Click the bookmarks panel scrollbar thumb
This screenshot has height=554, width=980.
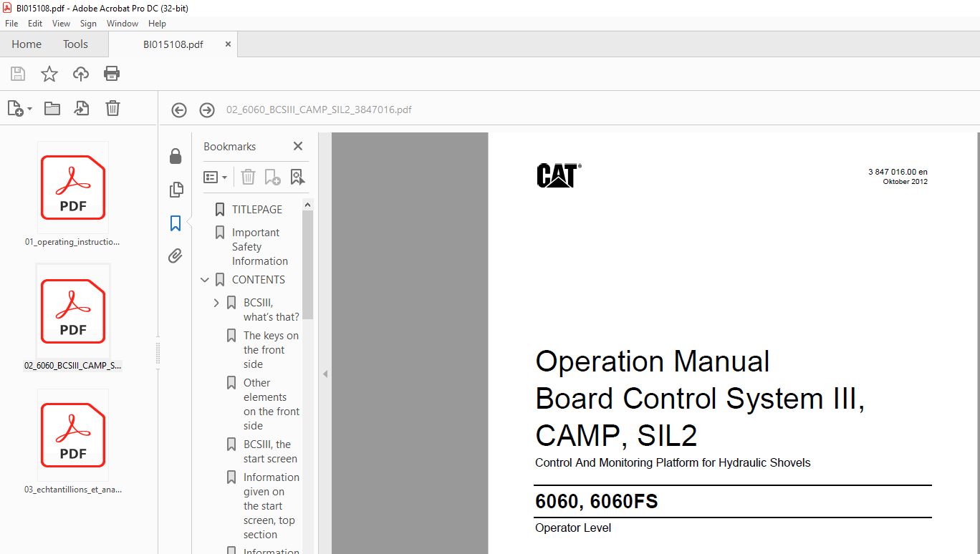click(x=308, y=265)
